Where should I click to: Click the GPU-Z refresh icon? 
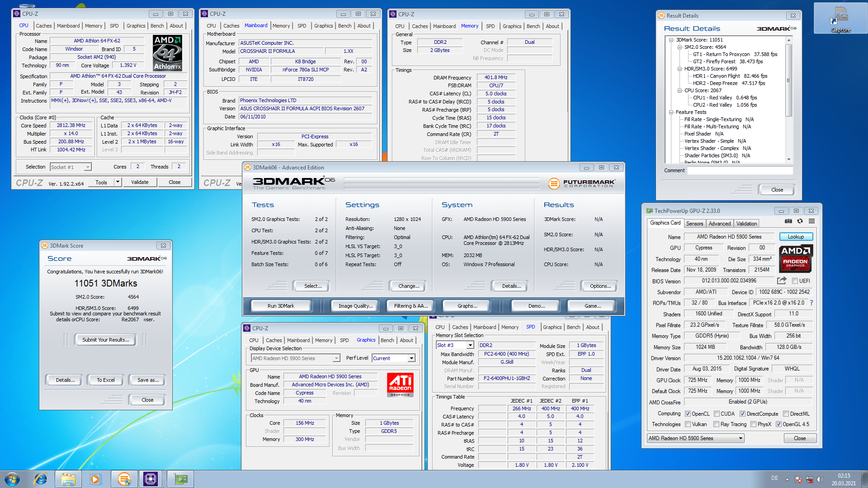[800, 221]
